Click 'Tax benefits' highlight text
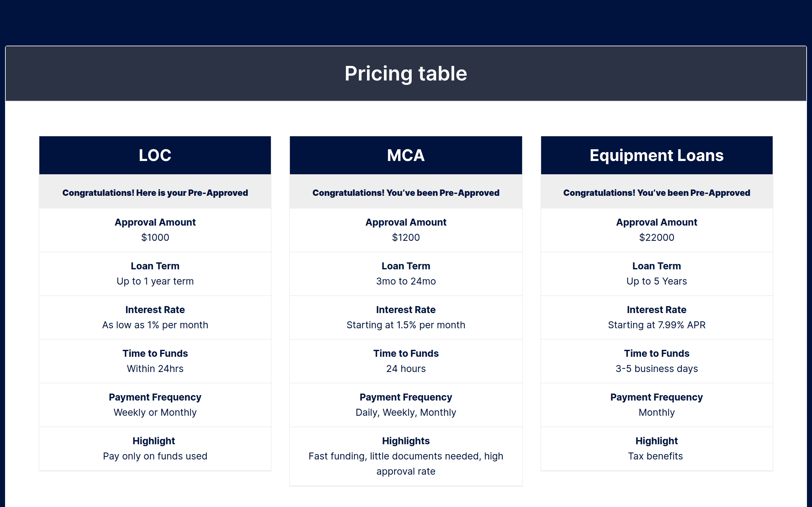 point(655,456)
